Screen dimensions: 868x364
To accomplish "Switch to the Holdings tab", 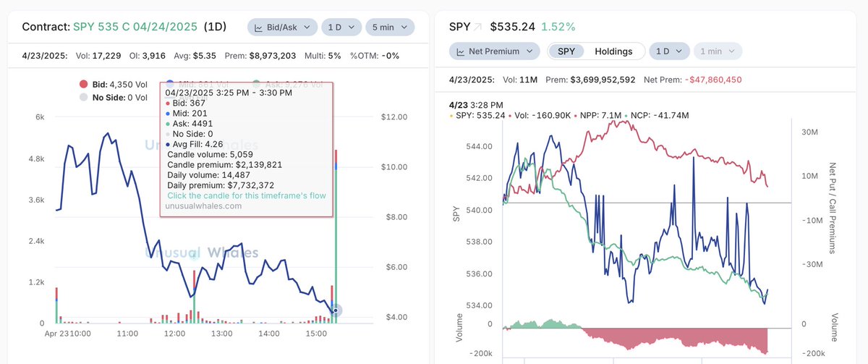I will [x=613, y=51].
